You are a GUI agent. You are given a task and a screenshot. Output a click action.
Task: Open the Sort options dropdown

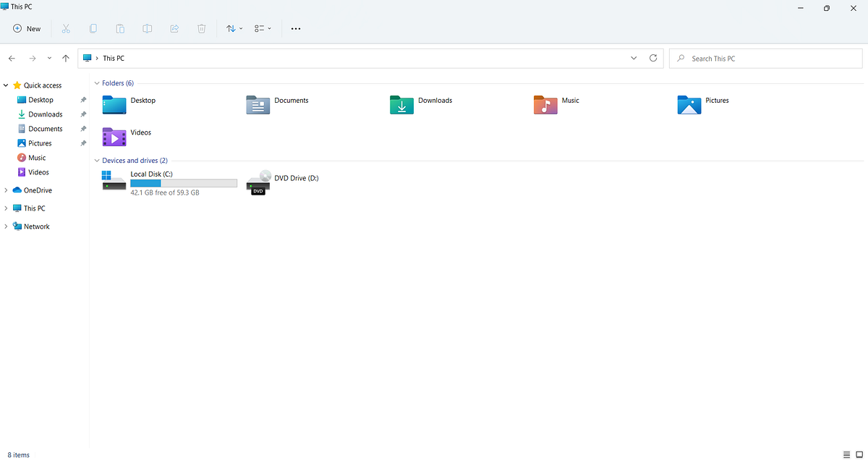[x=234, y=28]
